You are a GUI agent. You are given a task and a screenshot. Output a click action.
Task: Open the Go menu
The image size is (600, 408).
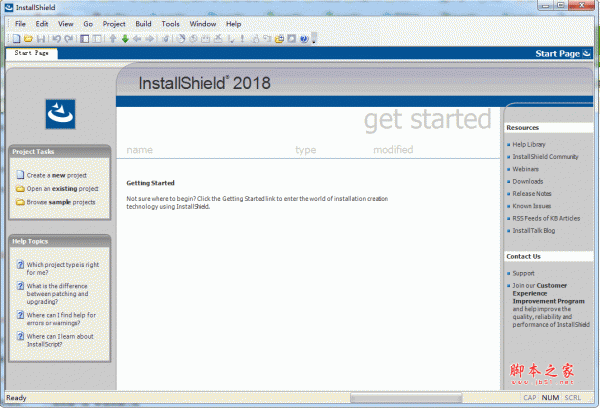[x=88, y=24]
